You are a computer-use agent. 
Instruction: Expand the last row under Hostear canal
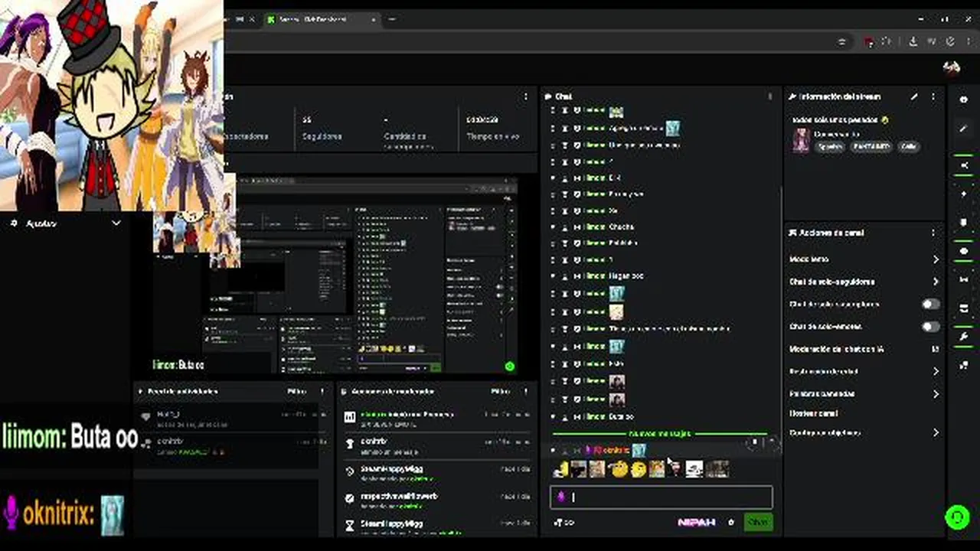[936, 433]
